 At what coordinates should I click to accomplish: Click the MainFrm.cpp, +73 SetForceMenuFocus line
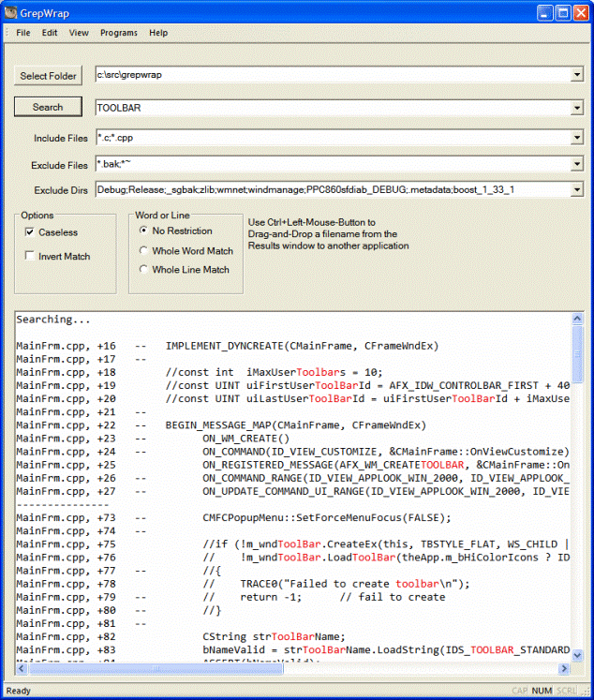[x=234, y=518]
